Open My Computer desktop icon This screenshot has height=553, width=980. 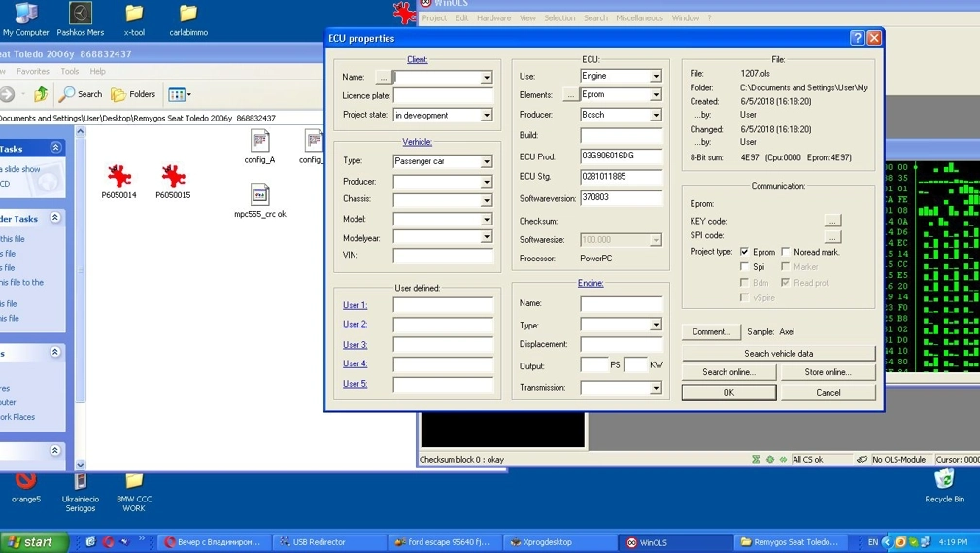pos(25,18)
